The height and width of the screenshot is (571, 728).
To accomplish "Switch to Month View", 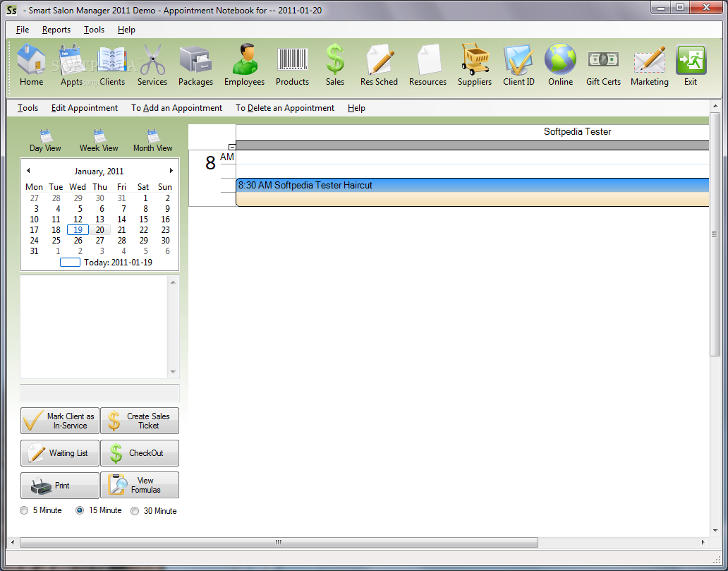I will coord(153,140).
